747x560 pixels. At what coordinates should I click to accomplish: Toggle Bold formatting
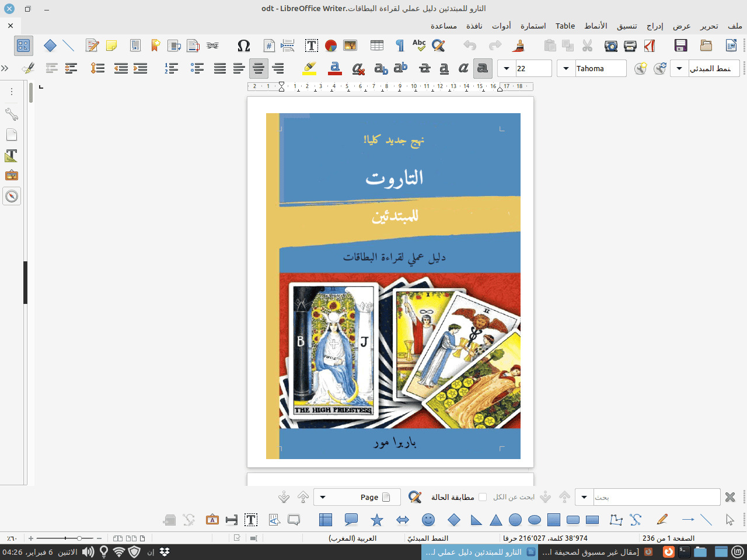482,68
